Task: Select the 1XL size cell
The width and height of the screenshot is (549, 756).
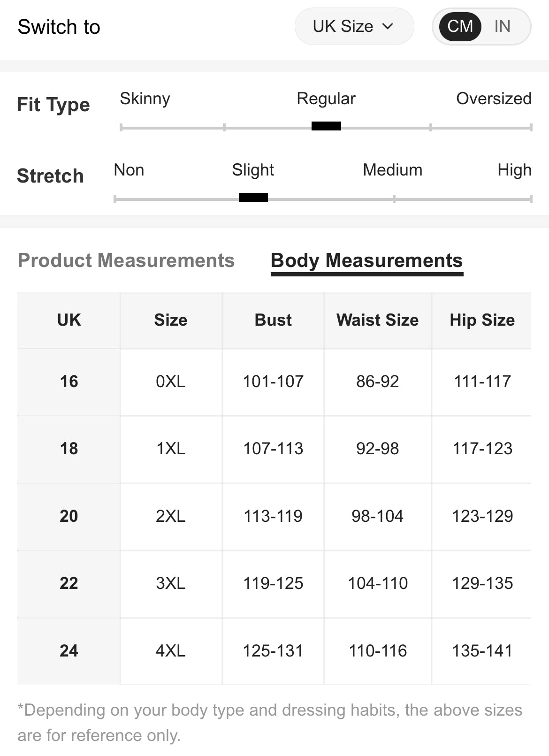Action: (x=171, y=449)
